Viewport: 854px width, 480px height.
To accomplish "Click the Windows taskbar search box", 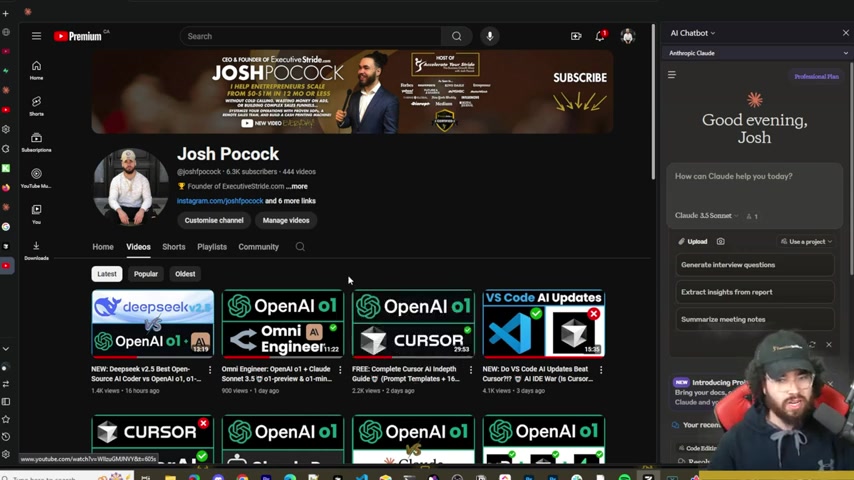I will pyautogui.click(x=66, y=476).
